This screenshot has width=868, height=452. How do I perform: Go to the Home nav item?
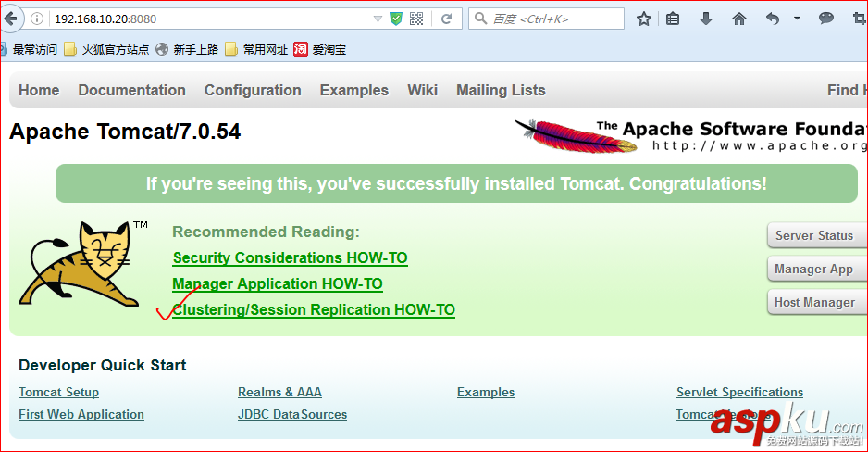[39, 90]
